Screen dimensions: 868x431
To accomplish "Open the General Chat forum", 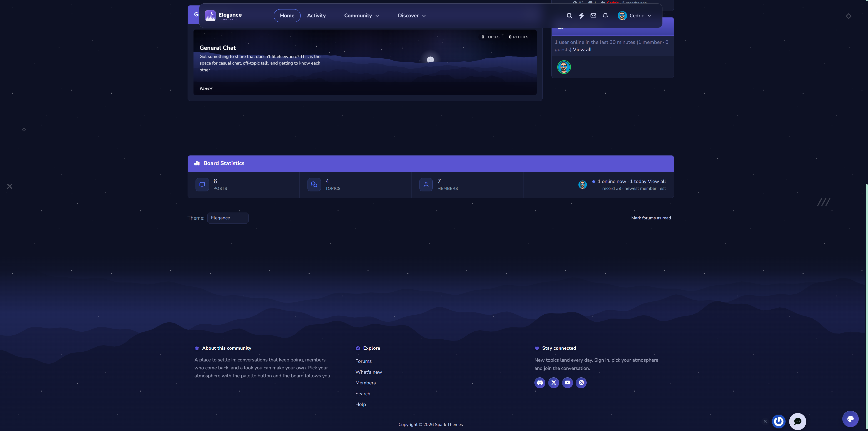I will [217, 48].
